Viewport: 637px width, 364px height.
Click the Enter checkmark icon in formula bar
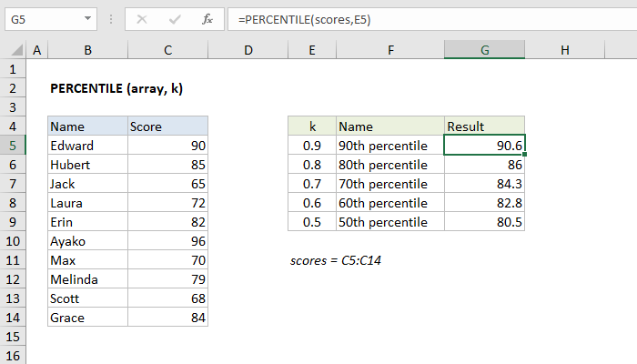coord(175,19)
